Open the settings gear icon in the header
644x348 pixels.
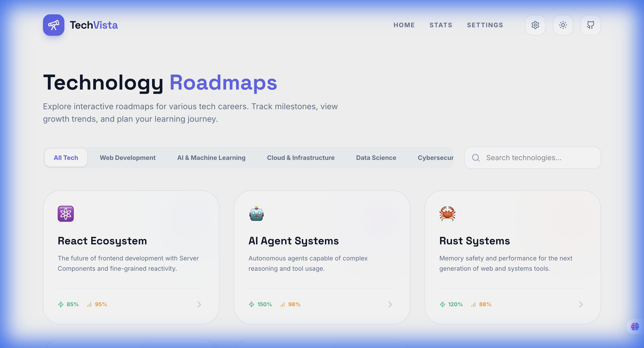(535, 25)
